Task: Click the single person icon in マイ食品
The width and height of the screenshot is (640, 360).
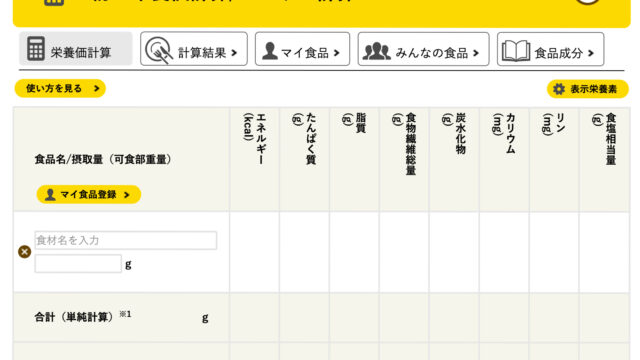Action: (x=270, y=51)
